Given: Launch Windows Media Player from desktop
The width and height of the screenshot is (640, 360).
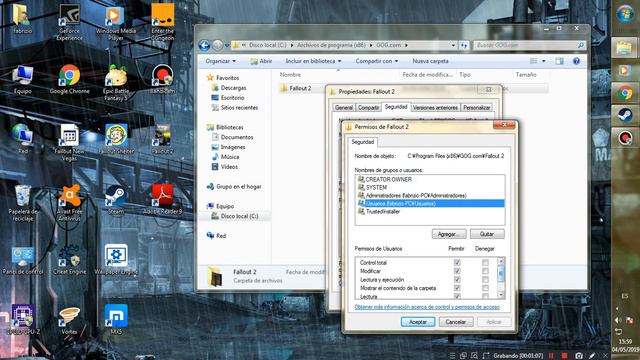Looking at the screenshot, I should pyautogui.click(x=116, y=22).
